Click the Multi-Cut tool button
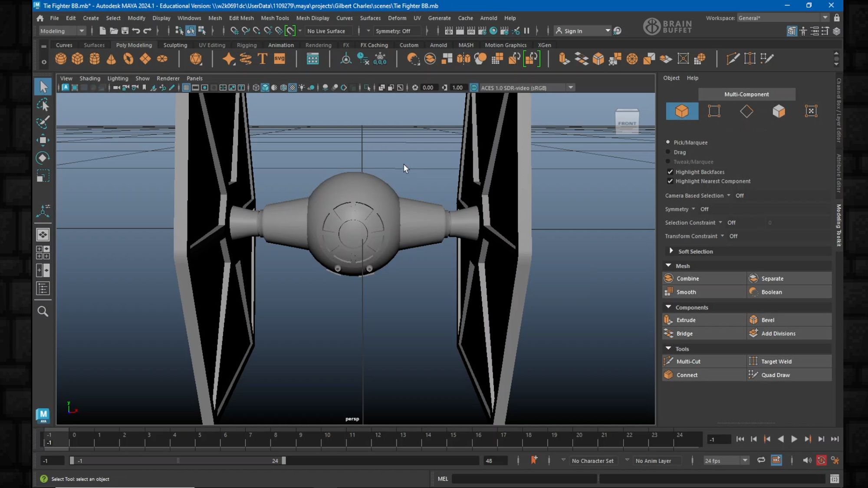868x488 pixels. click(688, 361)
